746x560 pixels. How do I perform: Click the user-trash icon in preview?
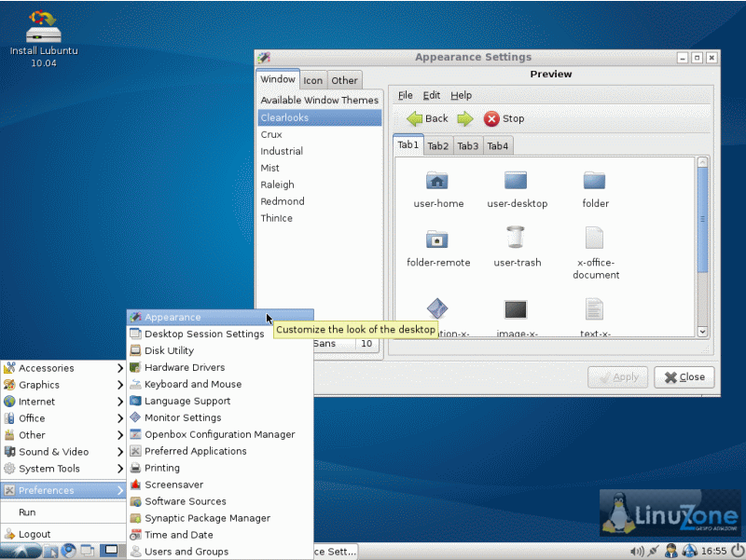516,238
